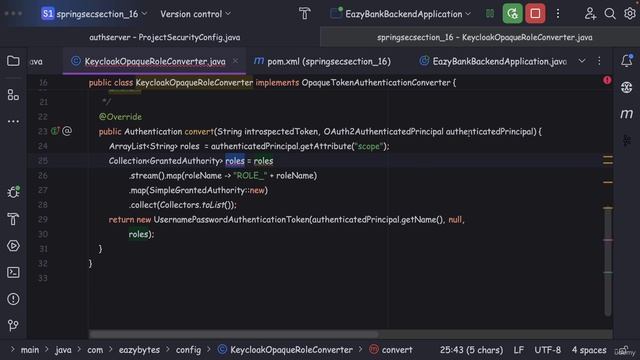This screenshot has width=640, height=360.
Task: Click the com breadcrumb
Action: pos(95,350)
